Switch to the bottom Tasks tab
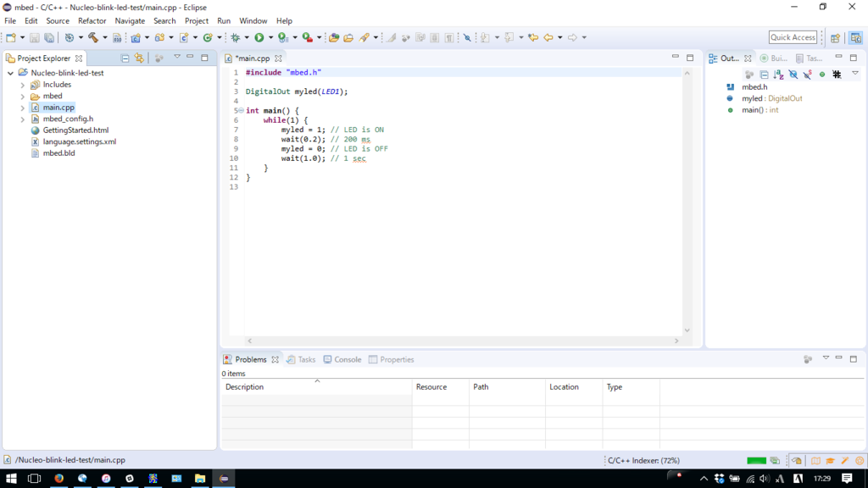868x488 pixels. coord(301,359)
